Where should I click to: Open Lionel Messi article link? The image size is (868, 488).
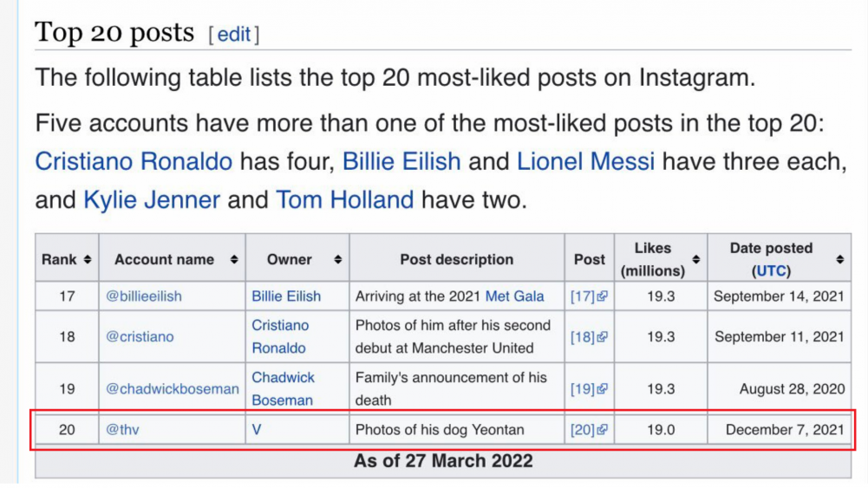[585, 161]
